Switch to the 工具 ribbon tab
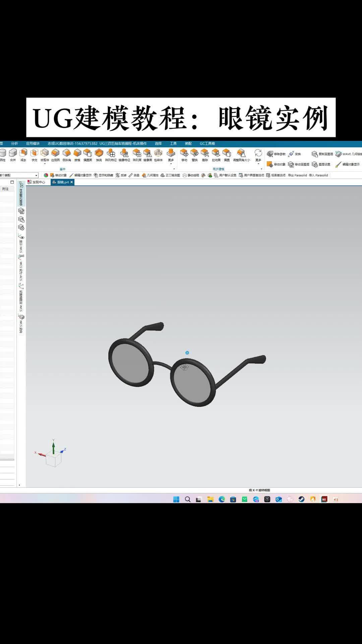Image resolution: width=362 pixels, height=644 pixels. pyautogui.click(x=173, y=144)
